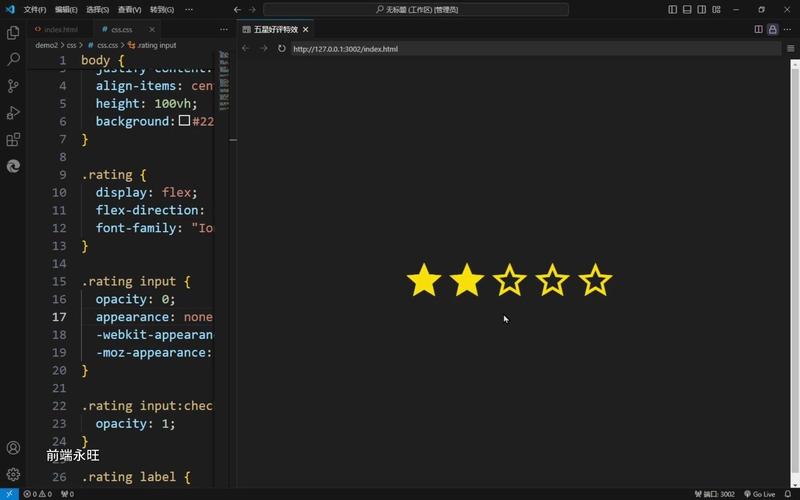The image size is (800, 500).
Task: Open the Search view in activity bar
Action: 13,59
